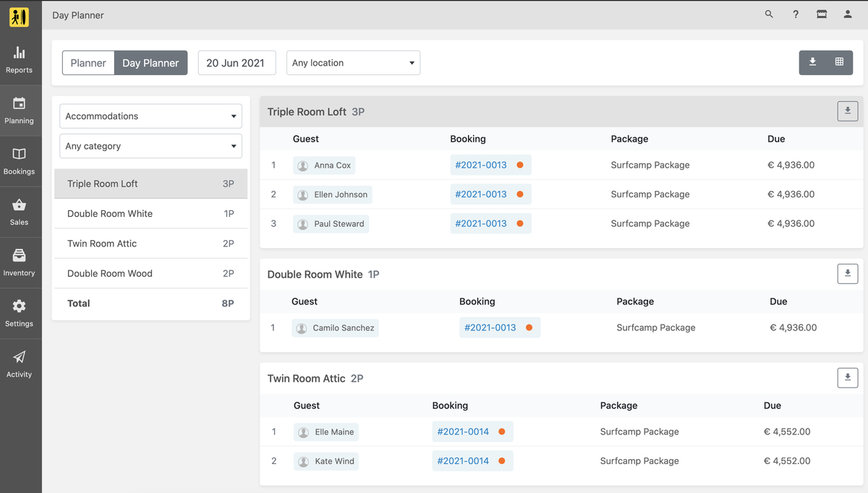Screen dimensions: 868x493
Task: Switch to the Planner view toggle
Action: coord(88,63)
